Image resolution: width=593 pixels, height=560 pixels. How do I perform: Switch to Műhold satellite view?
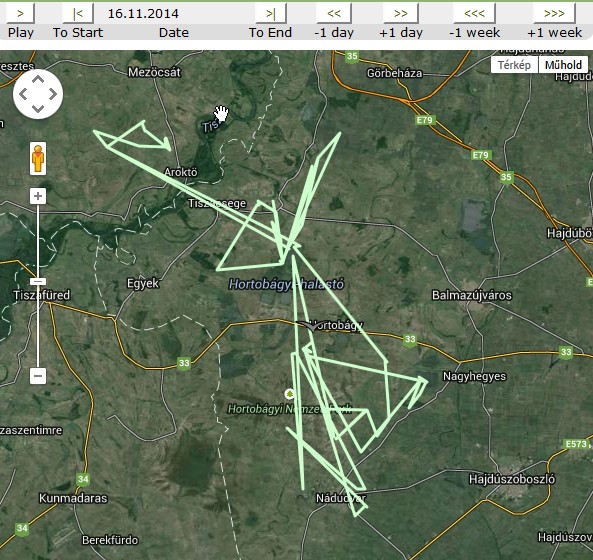(x=563, y=65)
